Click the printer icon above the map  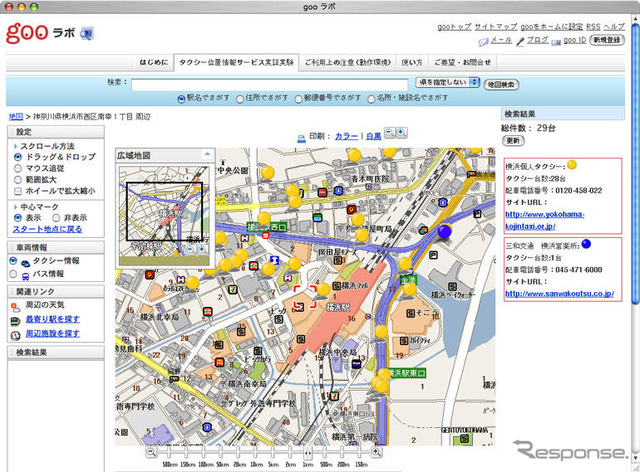pyautogui.click(x=301, y=138)
